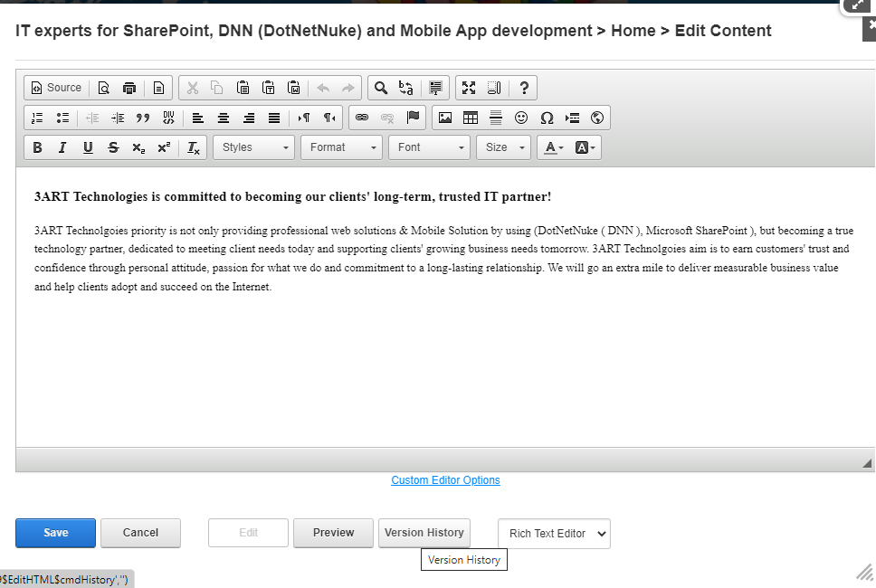Insert a special character with Omega icon
This screenshot has height=588, width=876.
(547, 118)
